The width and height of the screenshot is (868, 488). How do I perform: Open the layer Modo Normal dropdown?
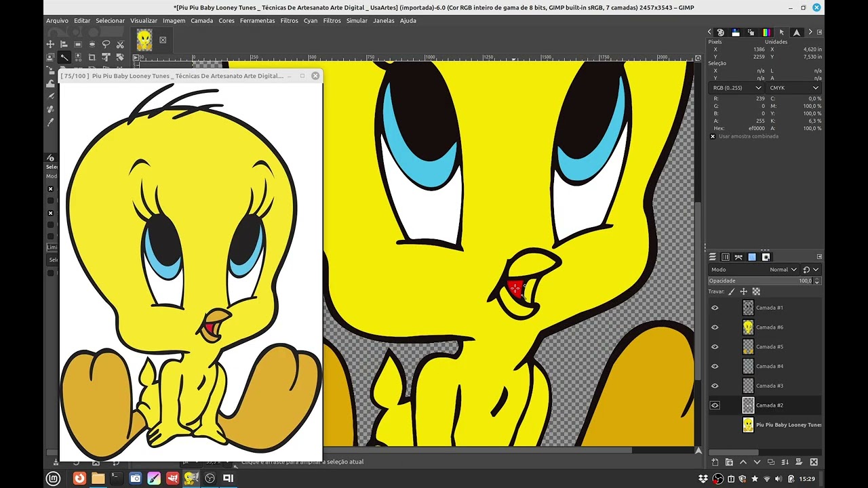click(x=753, y=270)
